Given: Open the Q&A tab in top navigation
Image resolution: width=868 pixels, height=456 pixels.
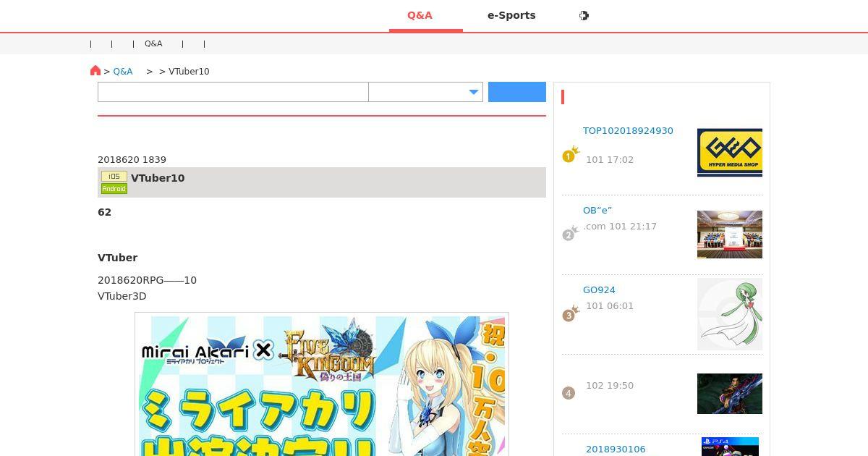Looking at the screenshot, I should pos(420,15).
